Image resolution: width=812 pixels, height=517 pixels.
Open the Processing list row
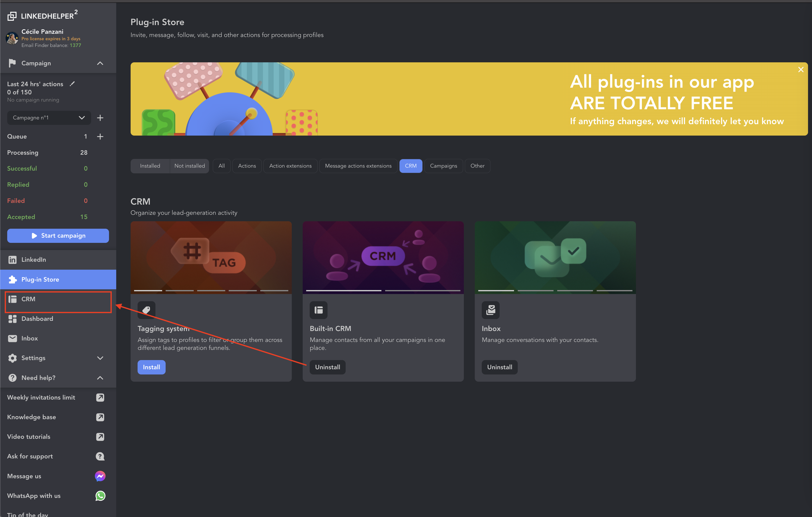[x=47, y=152]
